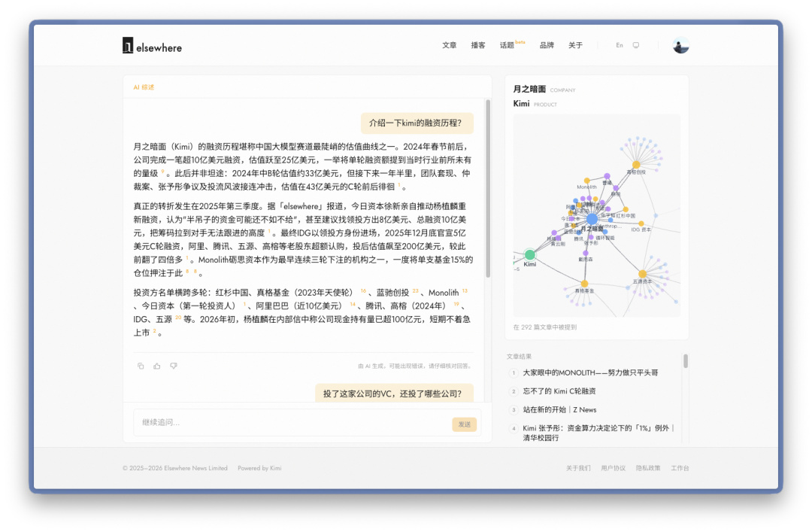The image size is (812, 532).
Task: Click the 文章结果 section label
Action: pyautogui.click(x=519, y=356)
